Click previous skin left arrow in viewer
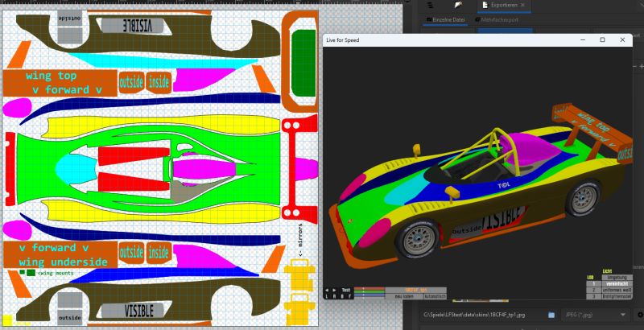 [327, 291]
